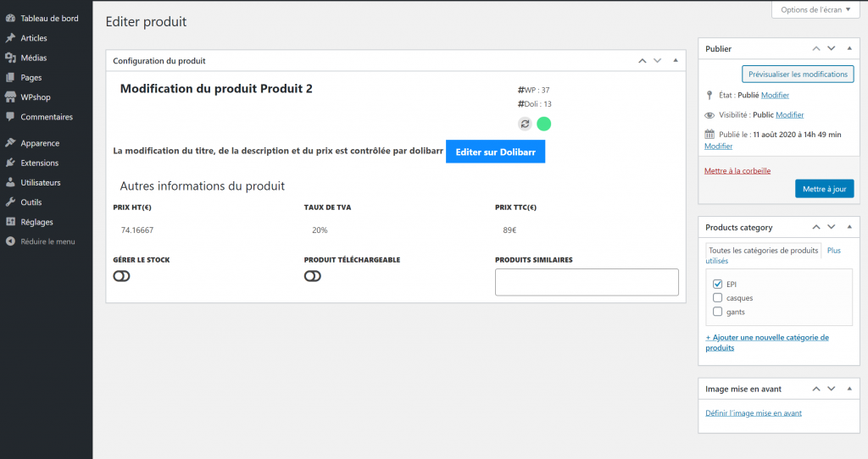This screenshot has width=868, height=459.
Task: Enable the Gérer le stock toggle
Action: coord(121,276)
